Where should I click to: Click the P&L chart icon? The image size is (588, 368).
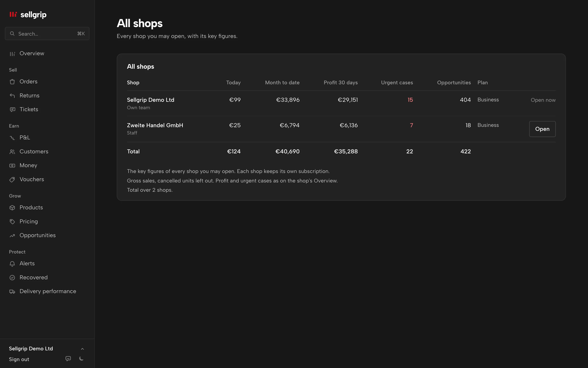click(12, 138)
